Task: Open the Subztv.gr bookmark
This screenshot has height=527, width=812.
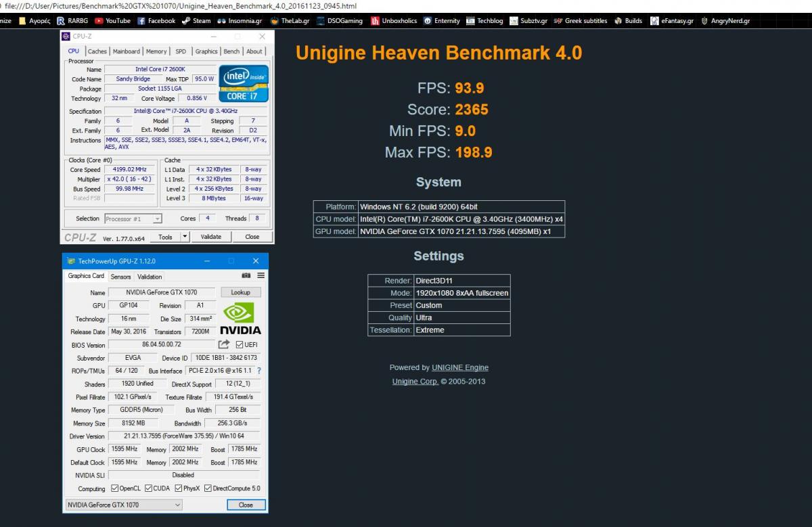Action: (528, 21)
